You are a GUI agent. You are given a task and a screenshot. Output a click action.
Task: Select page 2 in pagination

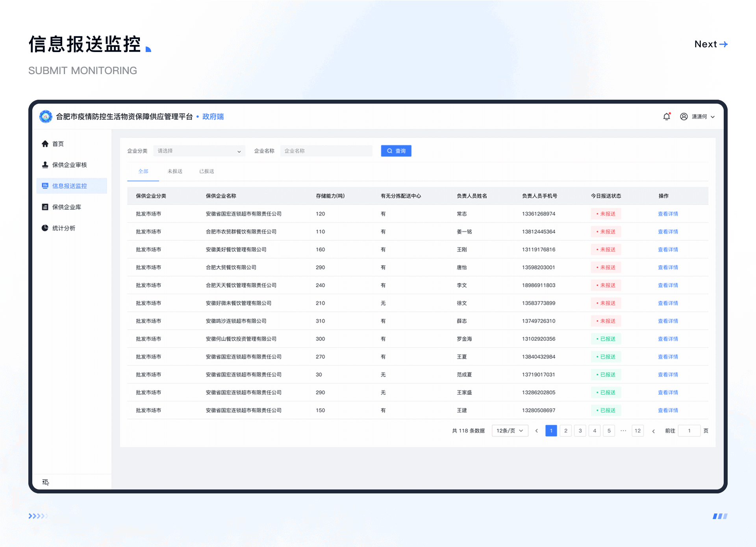coord(566,431)
